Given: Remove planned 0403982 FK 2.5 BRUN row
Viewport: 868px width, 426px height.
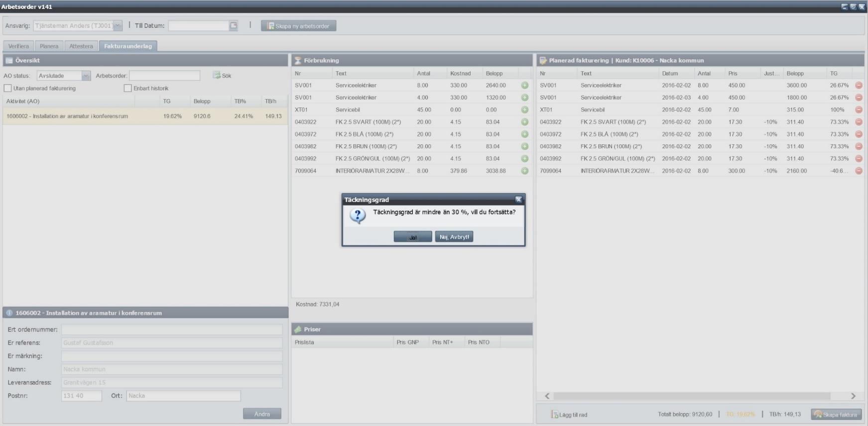Looking at the screenshot, I should 859,146.
